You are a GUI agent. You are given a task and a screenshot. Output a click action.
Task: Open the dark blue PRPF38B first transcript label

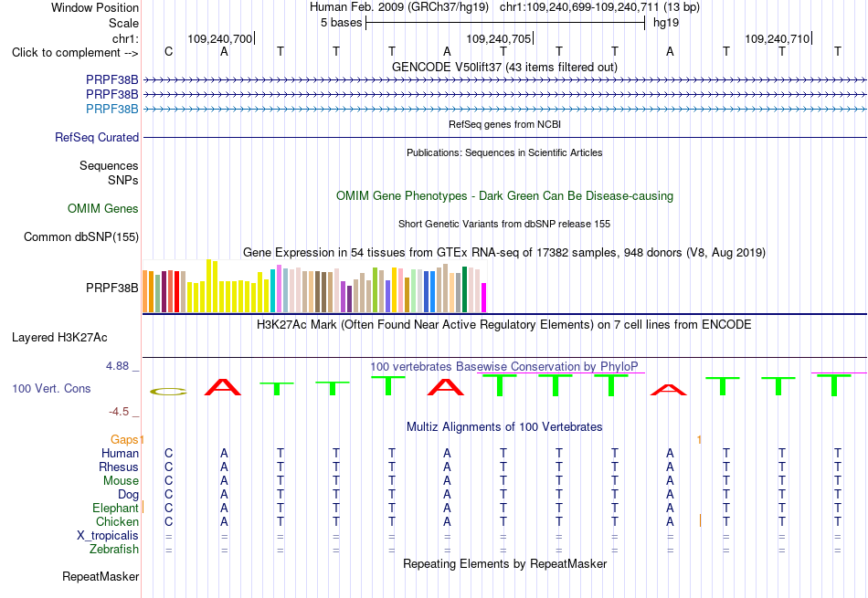pos(111,80)
